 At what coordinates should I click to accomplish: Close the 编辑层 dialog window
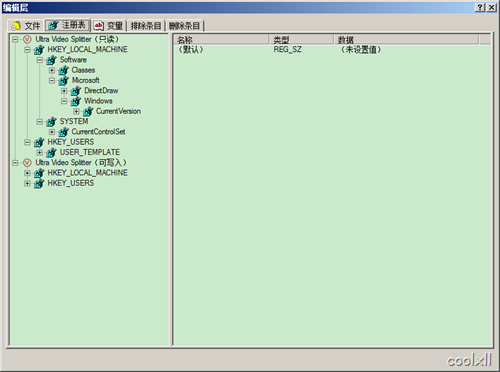coord(491,8)
